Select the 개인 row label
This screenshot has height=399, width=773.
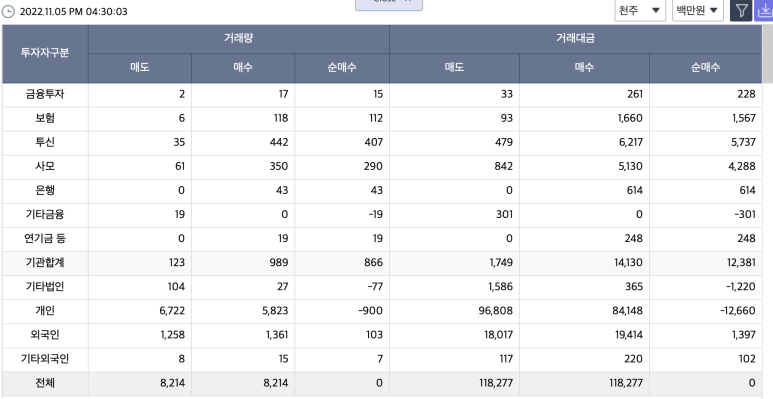point(45,311)
